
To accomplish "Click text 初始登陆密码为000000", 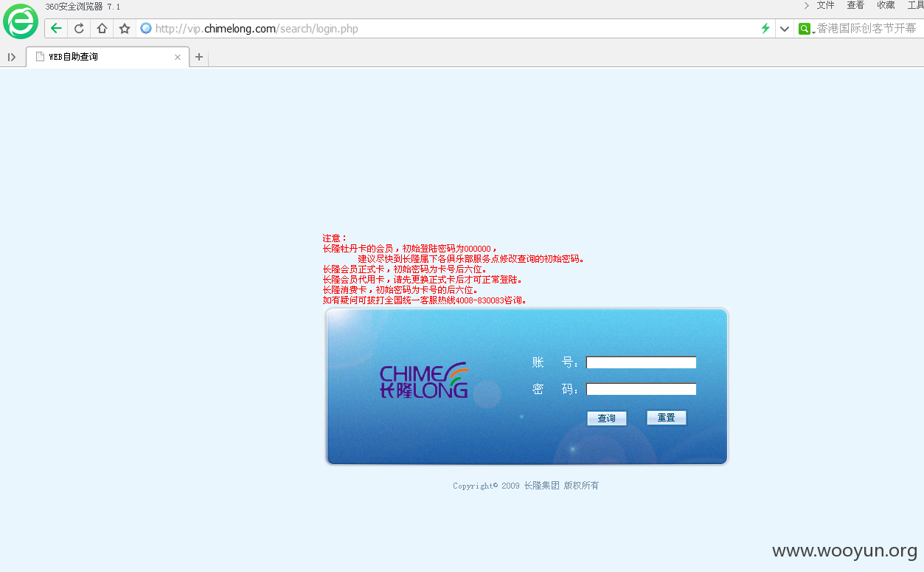I will (446, 249).
